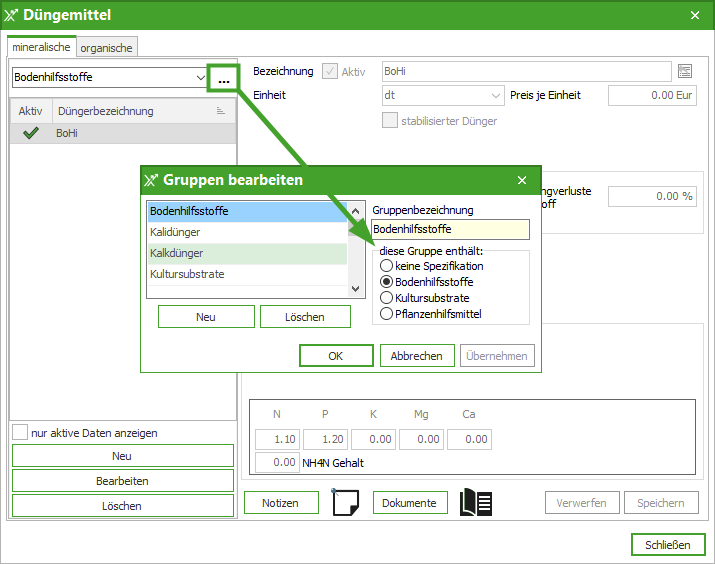Select the mineralische tab
Viewport: 715px width, 564px height.
click(x=41, y=47)
